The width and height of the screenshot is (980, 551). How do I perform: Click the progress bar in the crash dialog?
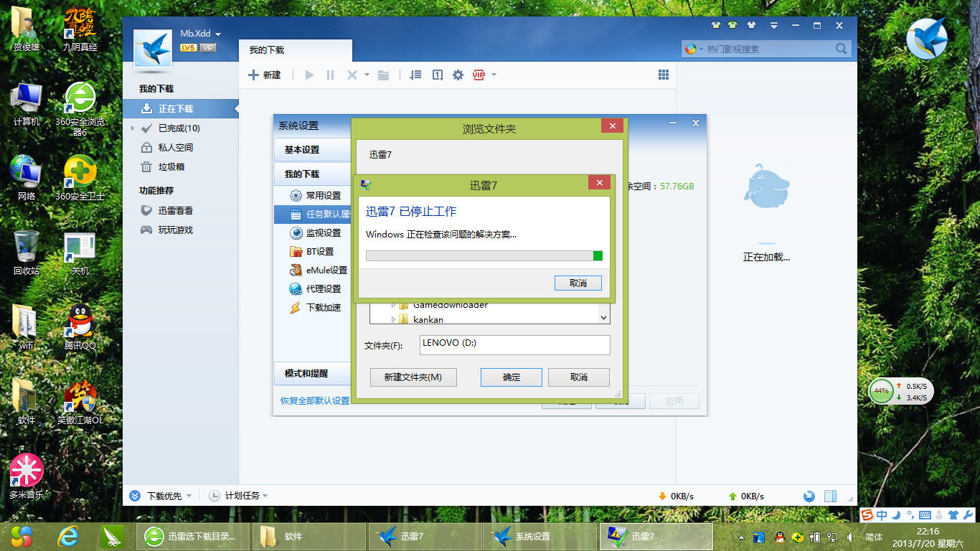coord(484,255)
